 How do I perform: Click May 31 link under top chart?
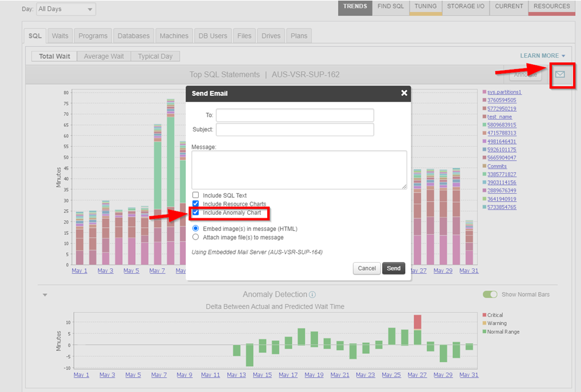468,271
